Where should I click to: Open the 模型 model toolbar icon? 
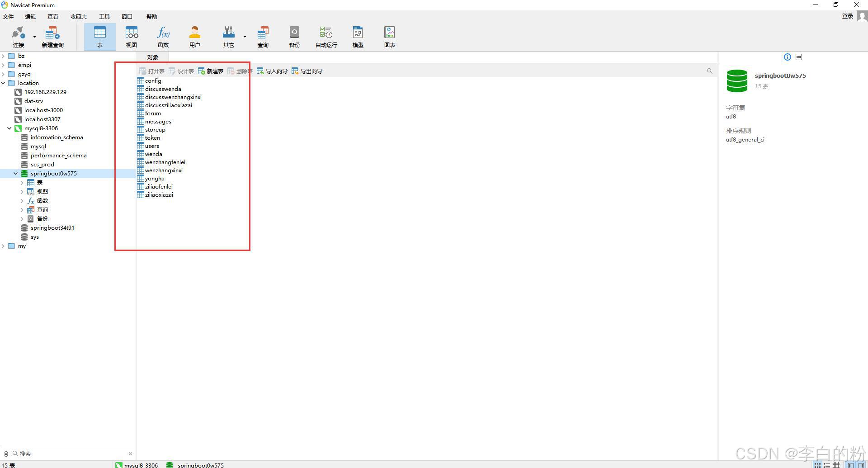point(358,37)
